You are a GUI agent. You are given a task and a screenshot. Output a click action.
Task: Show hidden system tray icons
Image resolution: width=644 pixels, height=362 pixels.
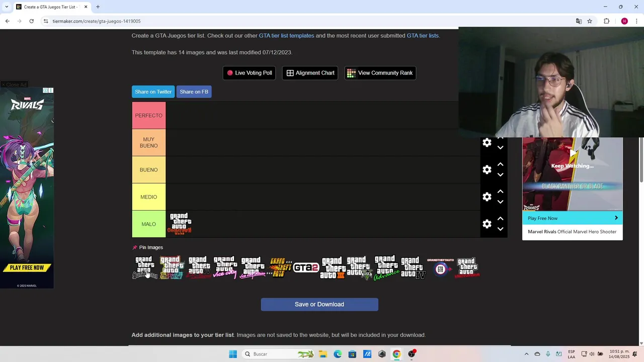pyautogui.click(x=526, y=354)
